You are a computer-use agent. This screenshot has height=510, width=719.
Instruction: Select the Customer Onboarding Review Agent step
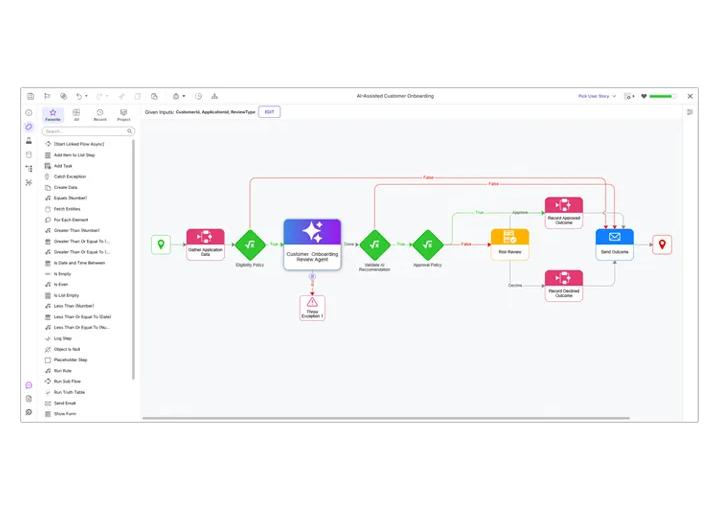pos(312,244)
